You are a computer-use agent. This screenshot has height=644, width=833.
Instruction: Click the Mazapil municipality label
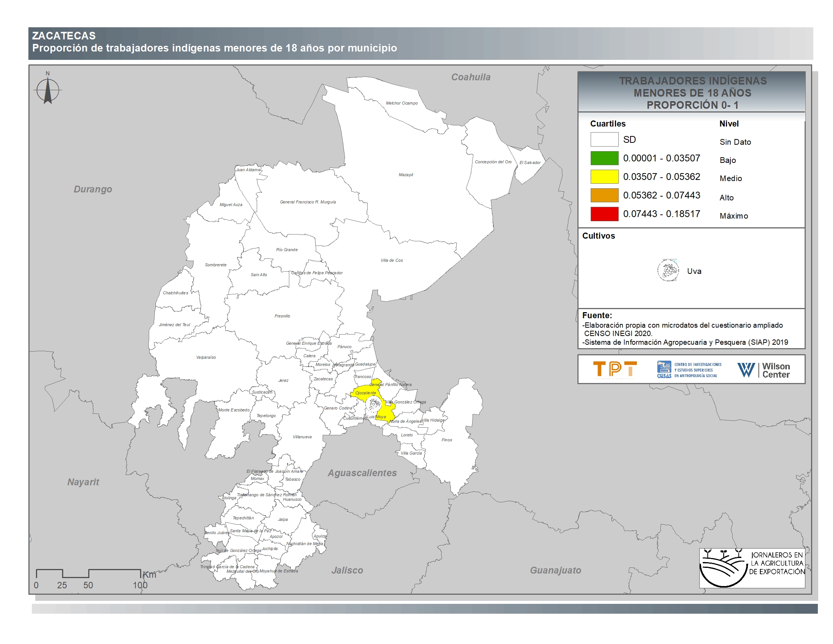point(406,175)
